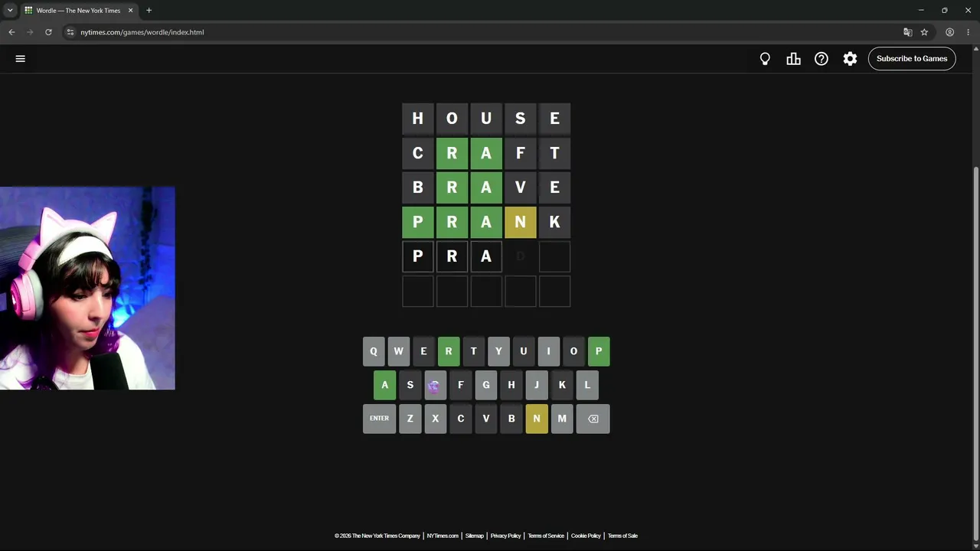Open the Sitemap footer link

pyautogui.click(x=475, y=536)
